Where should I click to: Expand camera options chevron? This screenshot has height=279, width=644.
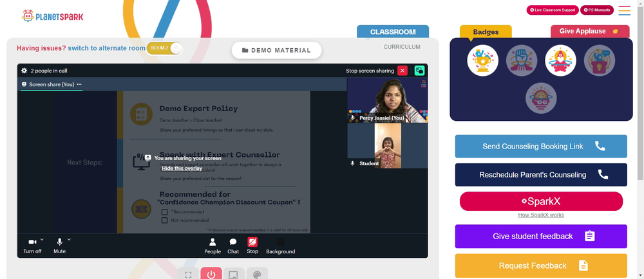tap(42, 240)
